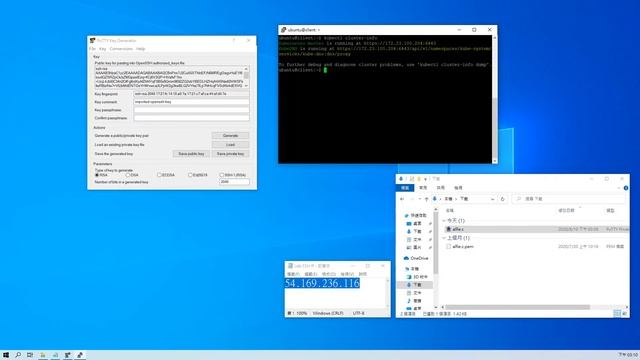
Task: Click the Load button in PuTTYgen
Action: pyautogui.click(x=230, y=145)
